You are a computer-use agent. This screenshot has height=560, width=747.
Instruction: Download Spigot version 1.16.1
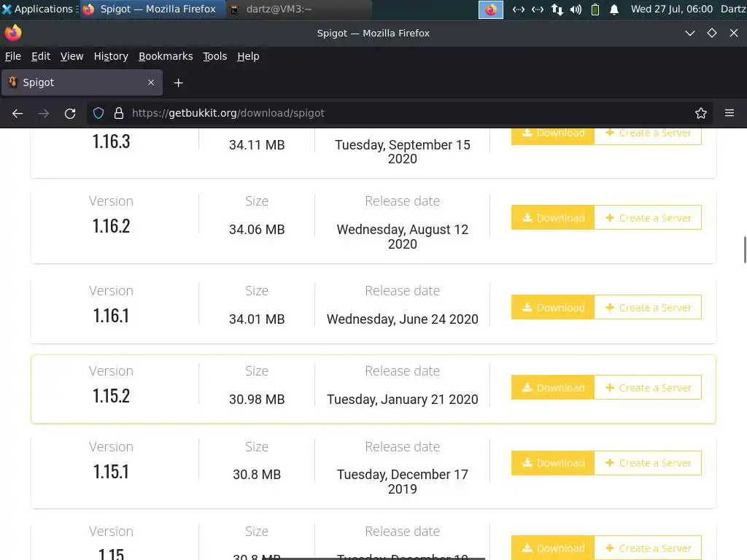553,307
